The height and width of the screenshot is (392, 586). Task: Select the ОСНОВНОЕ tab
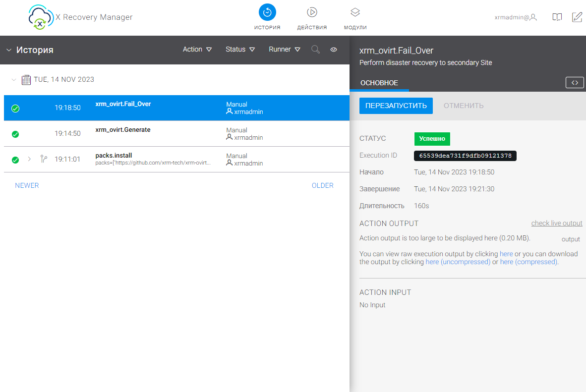pyautogui.click(x=379, y=83)
